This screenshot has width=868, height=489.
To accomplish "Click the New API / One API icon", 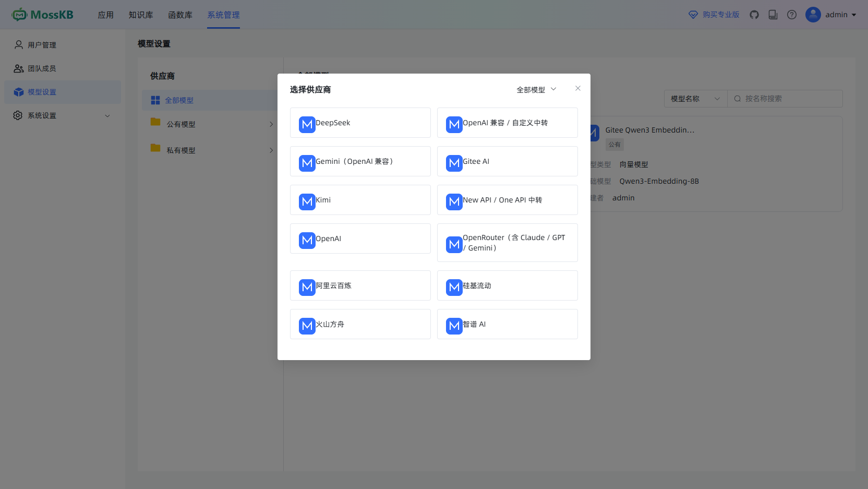I will 454,201.
